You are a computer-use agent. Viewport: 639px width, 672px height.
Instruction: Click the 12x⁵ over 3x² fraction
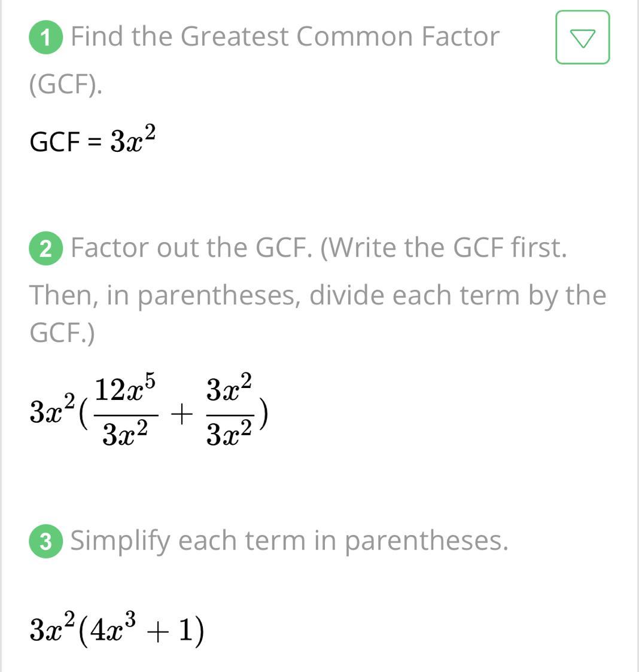coord(126,413)
